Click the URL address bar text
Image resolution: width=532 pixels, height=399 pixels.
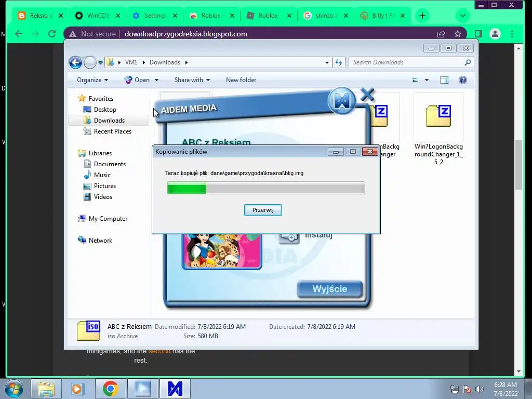[x=185, y=34]
